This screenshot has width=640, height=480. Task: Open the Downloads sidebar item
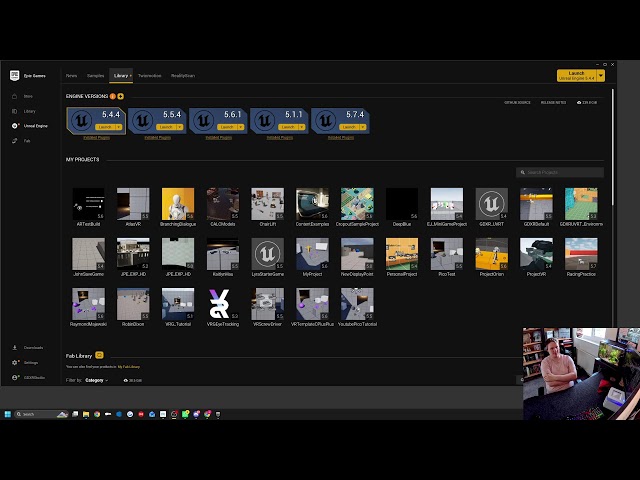tap(28, 348)
